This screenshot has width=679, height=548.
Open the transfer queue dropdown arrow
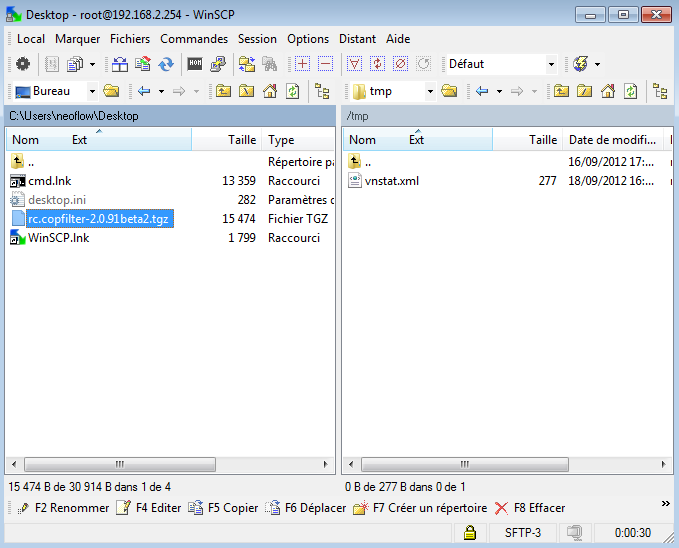pos(92,65)
